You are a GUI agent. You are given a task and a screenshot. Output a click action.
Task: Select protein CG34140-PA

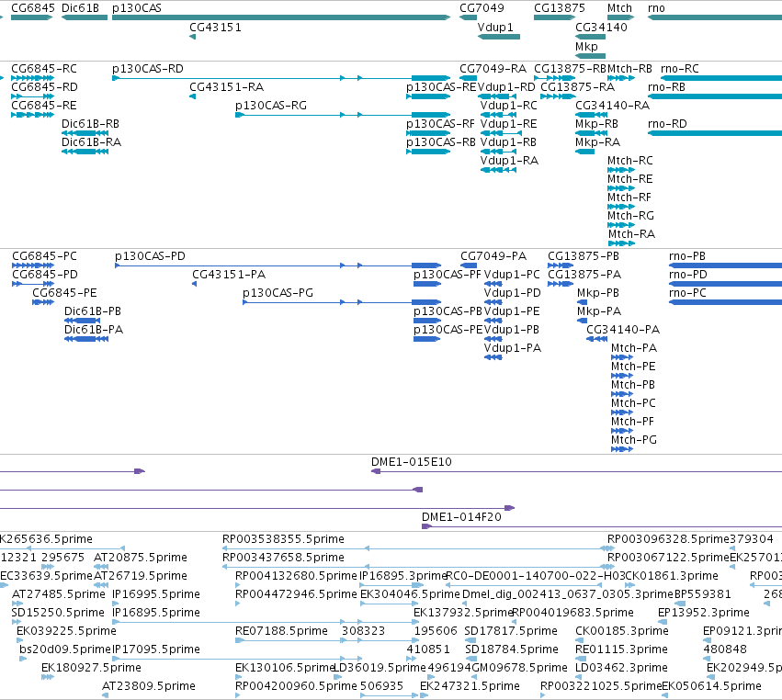623,330
